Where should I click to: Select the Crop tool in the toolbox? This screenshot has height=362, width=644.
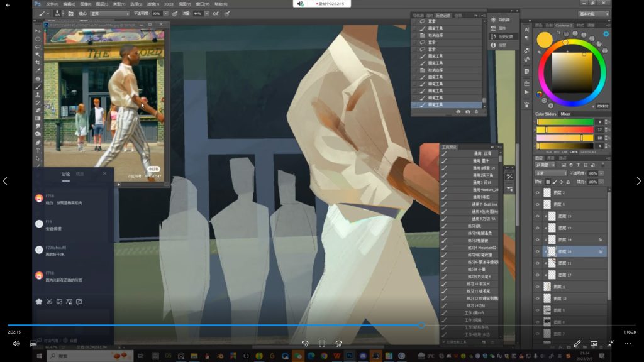click(38, 63)
